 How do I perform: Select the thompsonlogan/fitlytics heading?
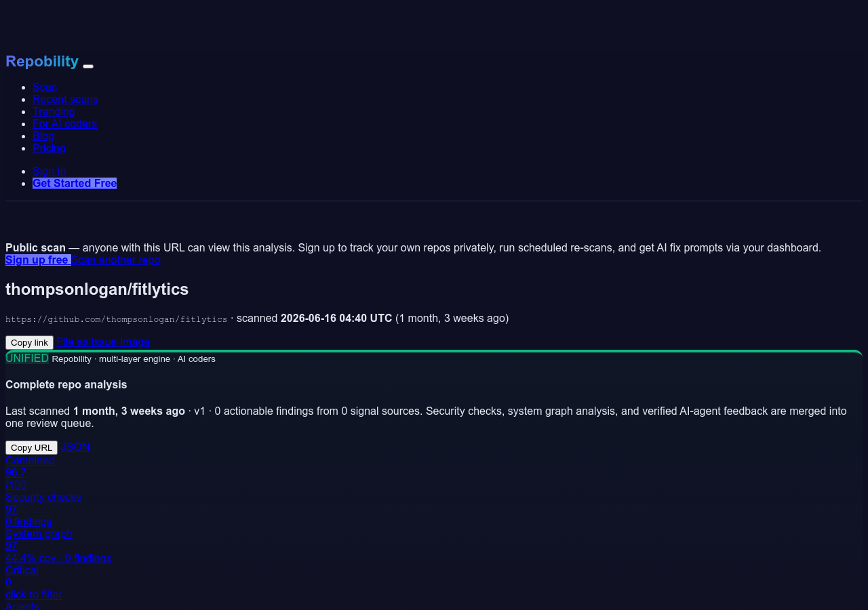97,289
